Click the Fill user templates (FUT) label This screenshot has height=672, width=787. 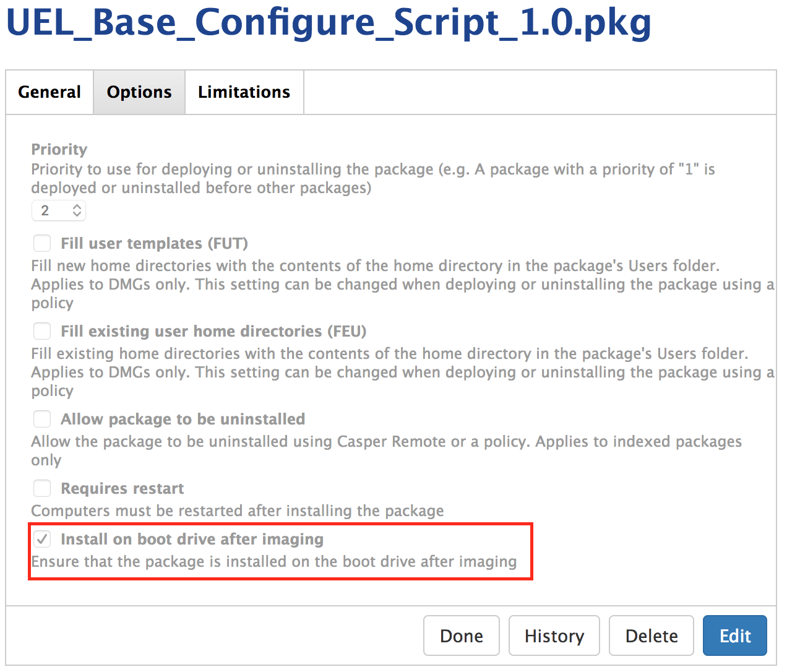click(x=154, y=243)
